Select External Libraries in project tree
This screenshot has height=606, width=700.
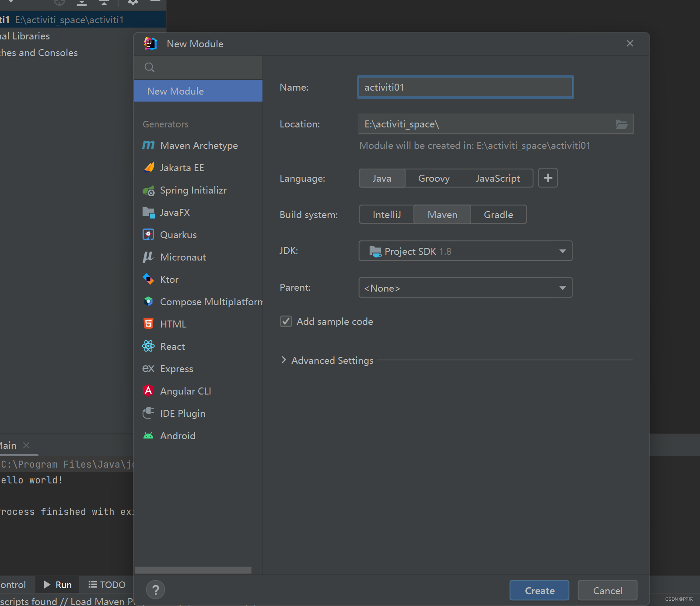coord(25,36)
